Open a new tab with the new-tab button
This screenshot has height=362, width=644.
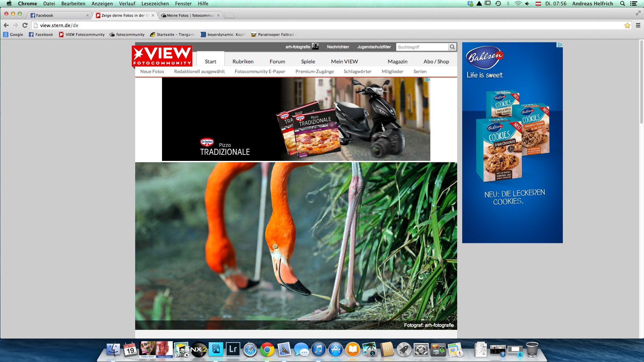click(229, 15)
